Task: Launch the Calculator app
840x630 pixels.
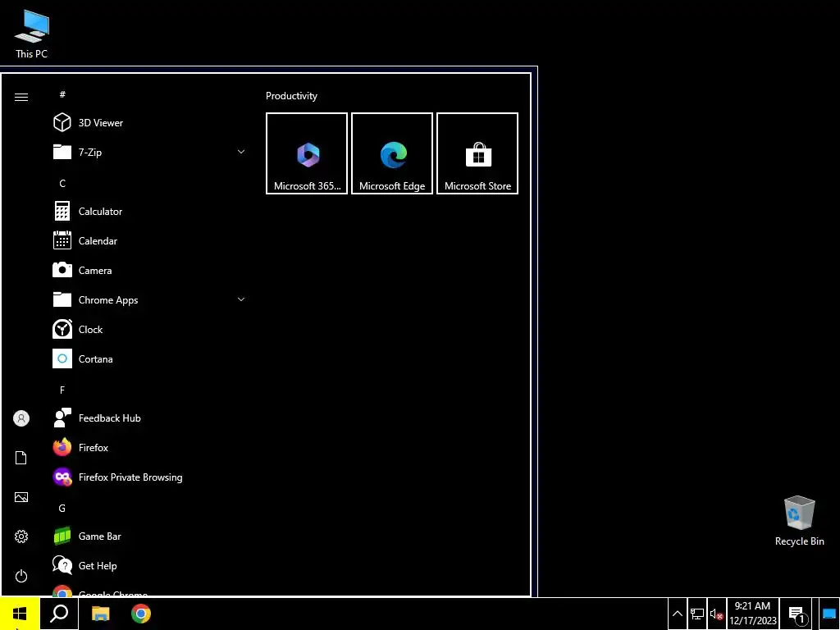Action: [149, 211]
